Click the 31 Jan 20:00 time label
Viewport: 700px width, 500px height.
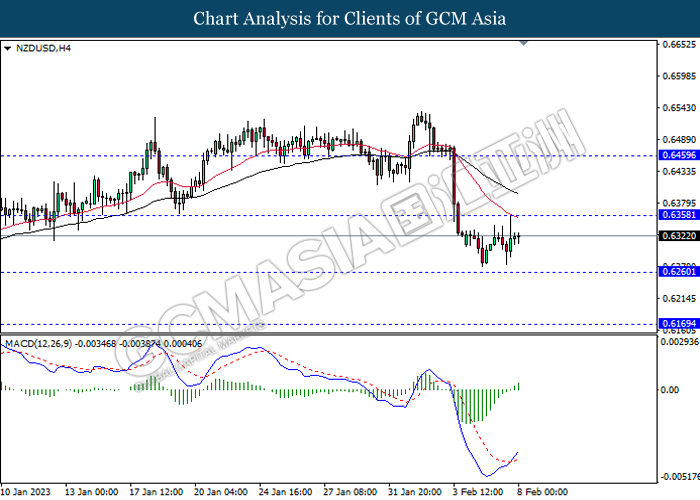tap(415, 492)
